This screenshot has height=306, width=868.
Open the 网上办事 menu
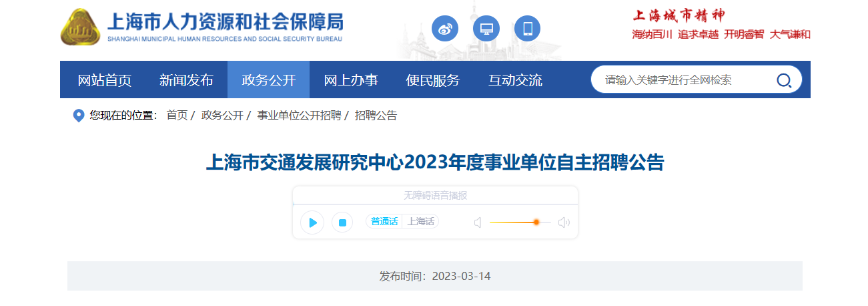tap(351, 80)
